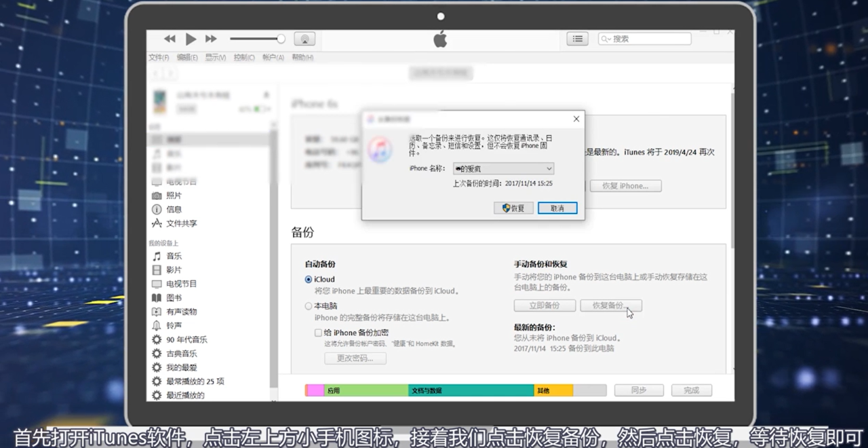Open the 帮助(H) menu
The image size is (868, 448).
pos(302,58)
